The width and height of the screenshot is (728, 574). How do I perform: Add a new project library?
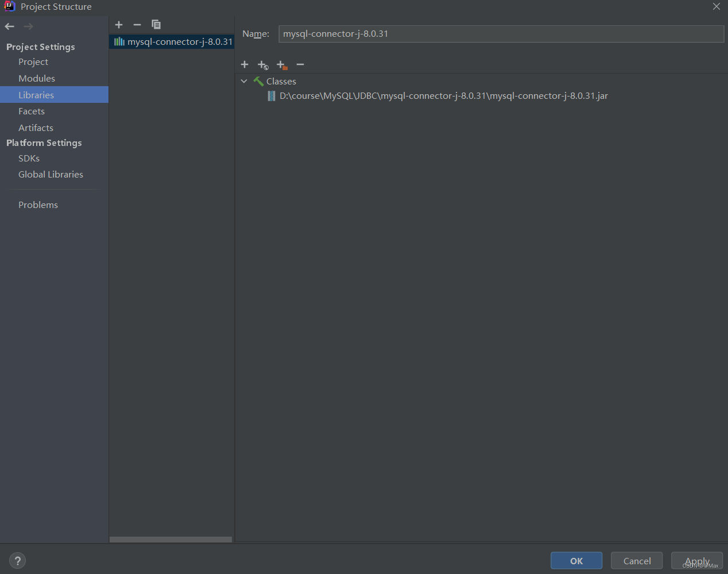pos(119,25)
